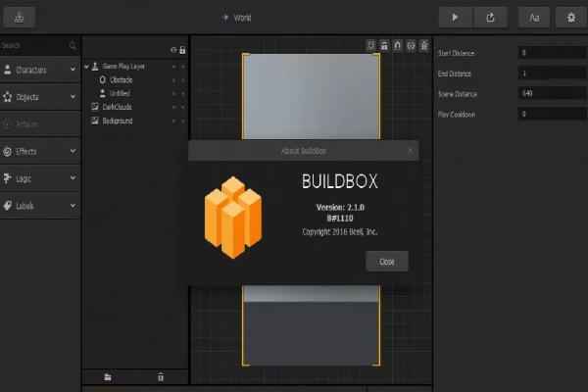Viewport: 588px width, 392px height.
Task: Close the About BuildBox dialog with X
Action: tap(411, 151)
